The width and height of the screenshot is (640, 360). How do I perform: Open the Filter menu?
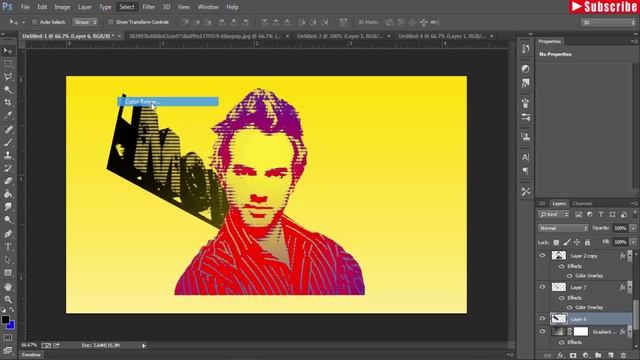tap(149, 7)
